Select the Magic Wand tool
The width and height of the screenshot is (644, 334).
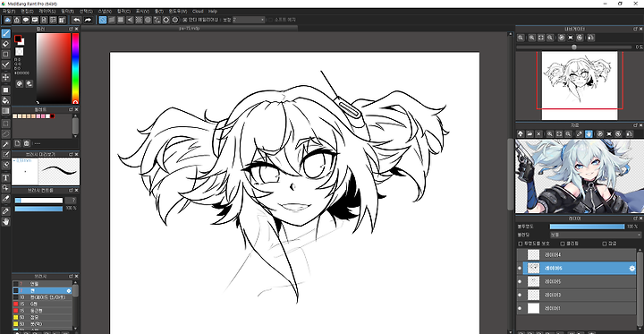(x=5, y=144)
